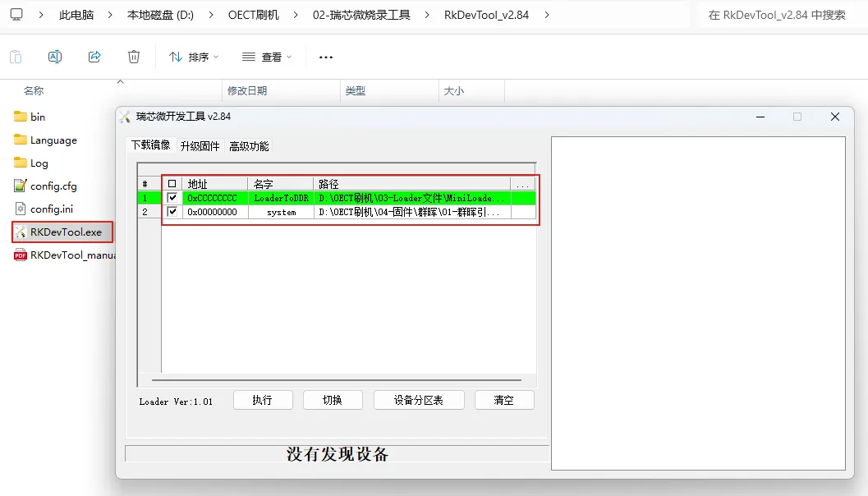Click OECT刷机 breadcrumb
Screen dimensions: 868x496
tap(254, 15)
